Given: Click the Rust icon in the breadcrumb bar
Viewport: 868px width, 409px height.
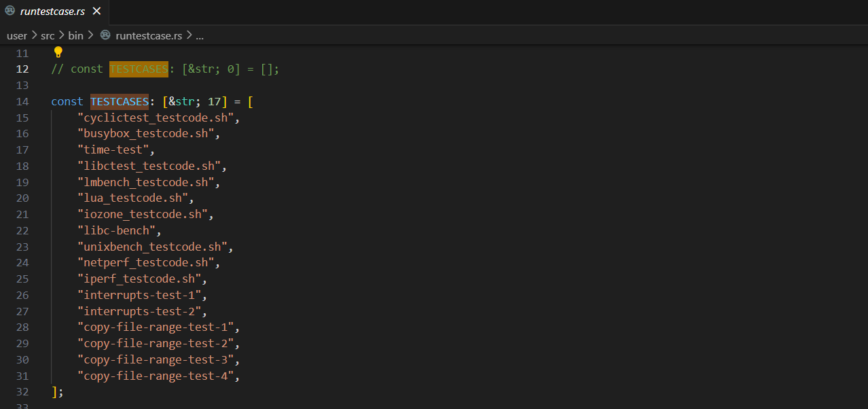Looking at the screenshot, I should click(x=105, y=35).
